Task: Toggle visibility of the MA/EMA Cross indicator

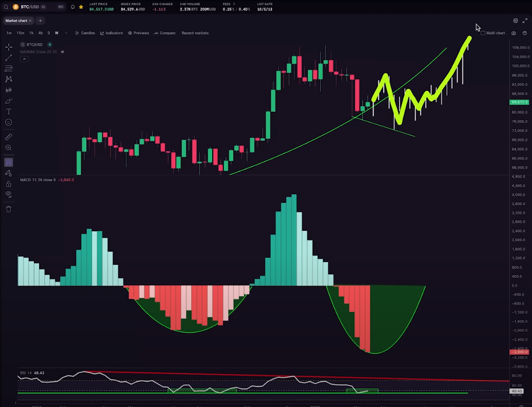Action: coord(63,52)
